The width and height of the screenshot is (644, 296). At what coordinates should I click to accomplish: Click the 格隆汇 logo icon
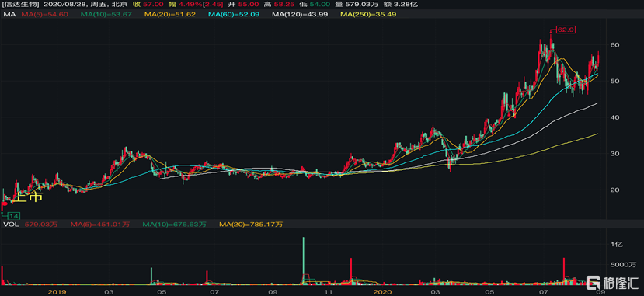pos(594,283)
